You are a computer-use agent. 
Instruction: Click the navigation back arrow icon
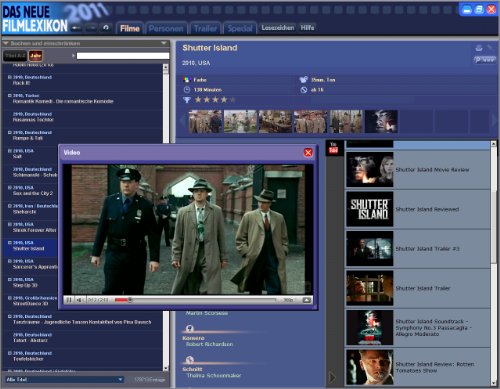tap(76, 28)
